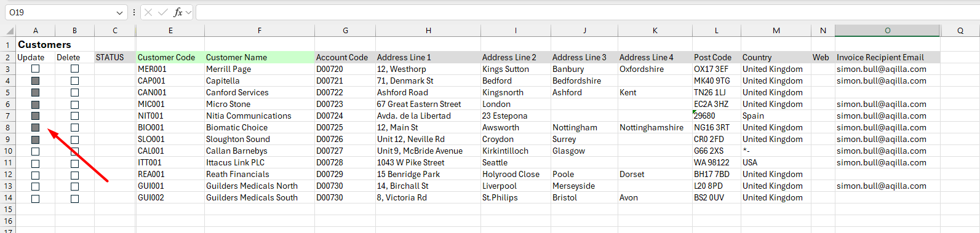Toggle Update checkbox for Biomatic Choice row
The height and width of the screenshot is (233, 980).
(36, 128)
